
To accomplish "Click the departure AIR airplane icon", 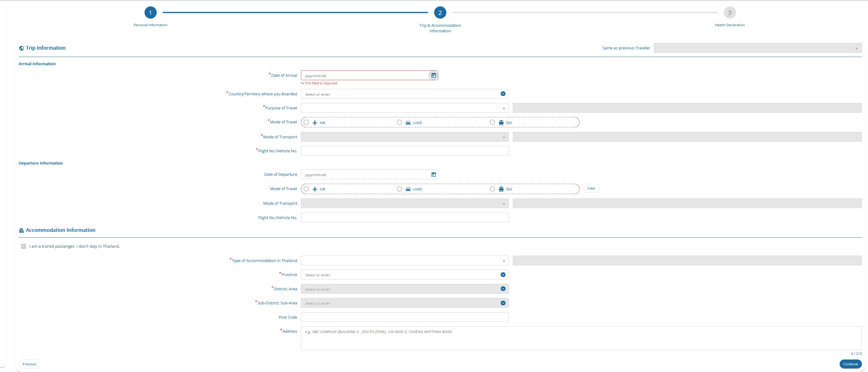I will (x=315, y=189).
